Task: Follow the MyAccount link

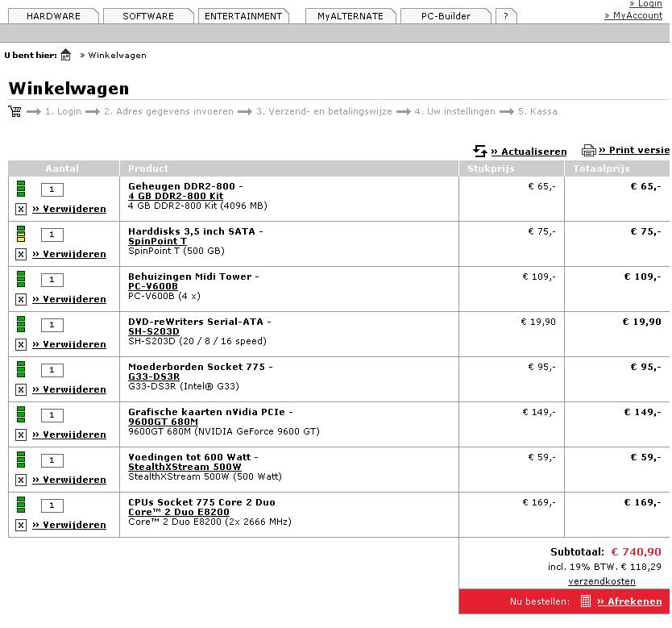Action: point(633,15)
